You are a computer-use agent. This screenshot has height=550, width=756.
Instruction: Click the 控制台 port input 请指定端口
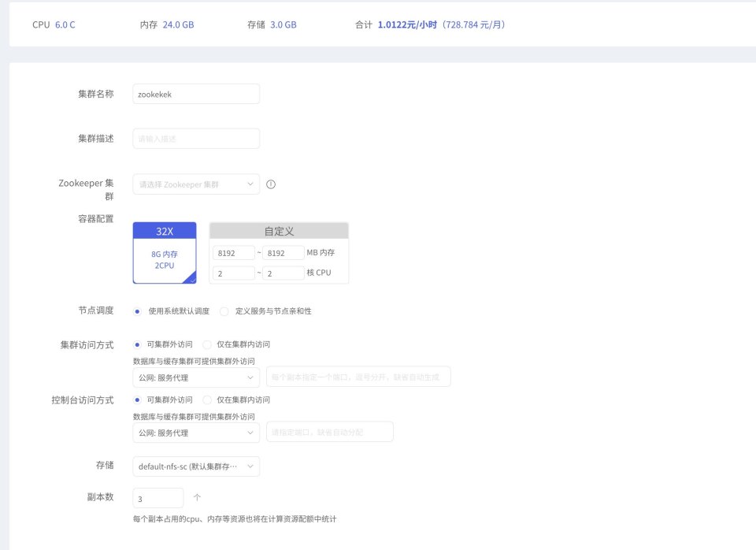point(329,432)
